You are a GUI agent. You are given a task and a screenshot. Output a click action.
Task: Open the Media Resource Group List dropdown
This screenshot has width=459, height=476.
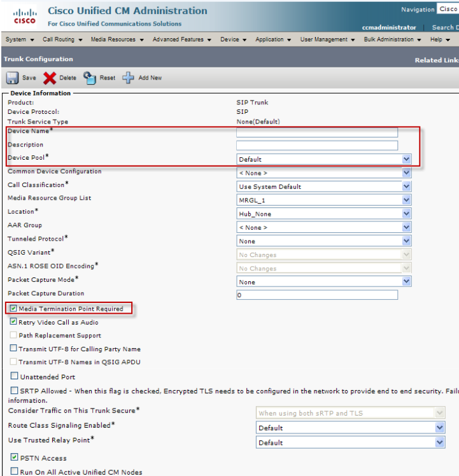point(324,200)
